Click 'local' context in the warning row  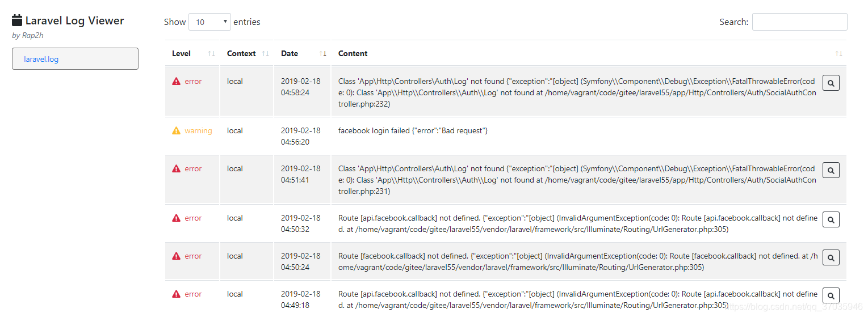(235, 130)
